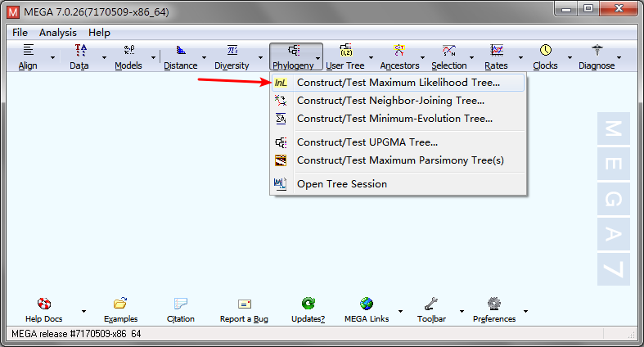Expand the Align dropdown arrow
This screenshot has height=347, width=644.
tap(52, 58)
